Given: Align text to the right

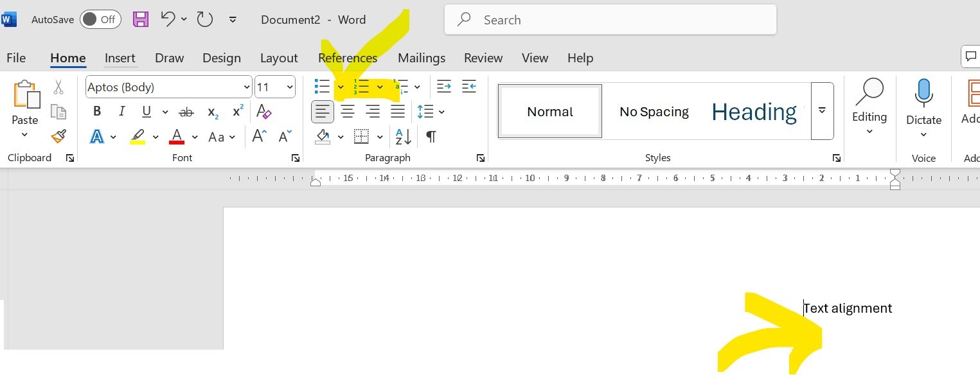Looking at the screenshot, I should pyautogui.click(x=373, y=111).
